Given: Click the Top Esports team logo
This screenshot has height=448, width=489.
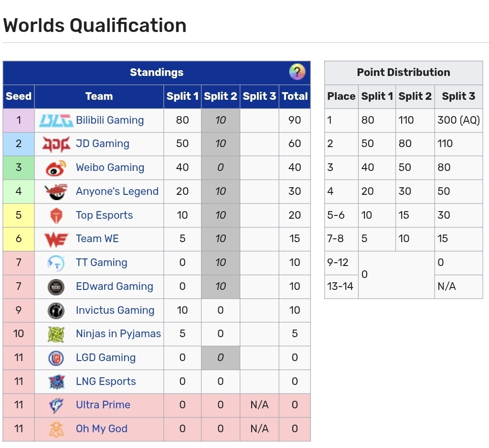Looking at the screenshot, I should click(56, 215).
